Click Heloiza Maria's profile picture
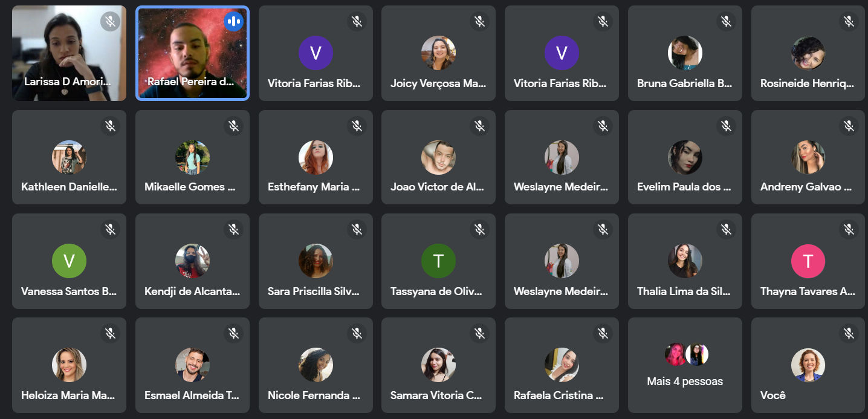868x419 pixels. tap(69, 365)
